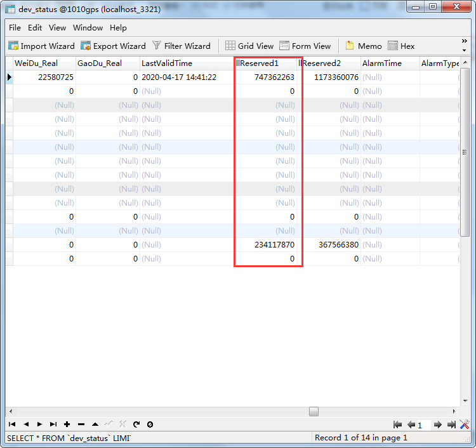This screenshot has height=448, width=476.
Task: Refresh the table data
Action: (136, 425)
